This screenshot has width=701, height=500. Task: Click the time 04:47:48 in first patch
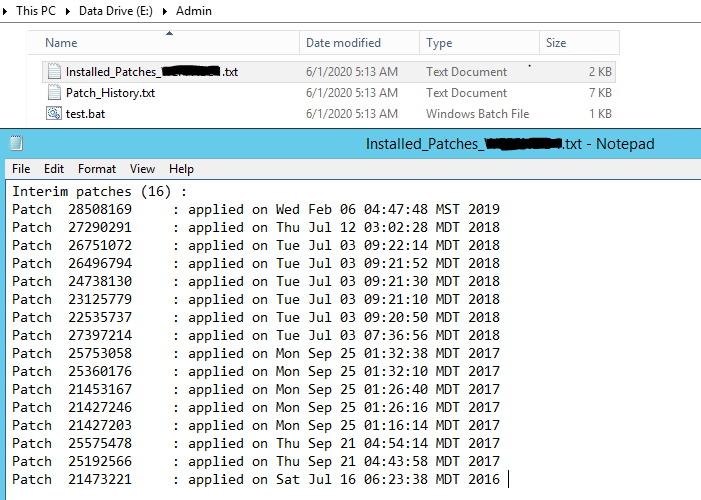396,209
